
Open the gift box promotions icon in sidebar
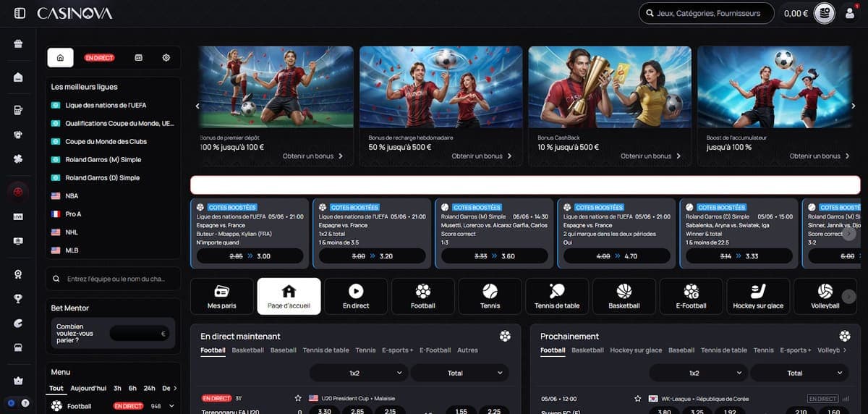pos(18,44)
